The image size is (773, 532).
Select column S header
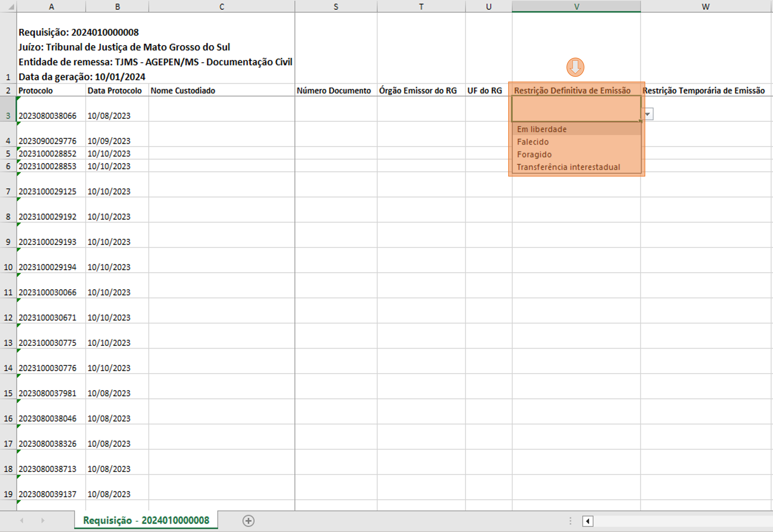point(336,6)
